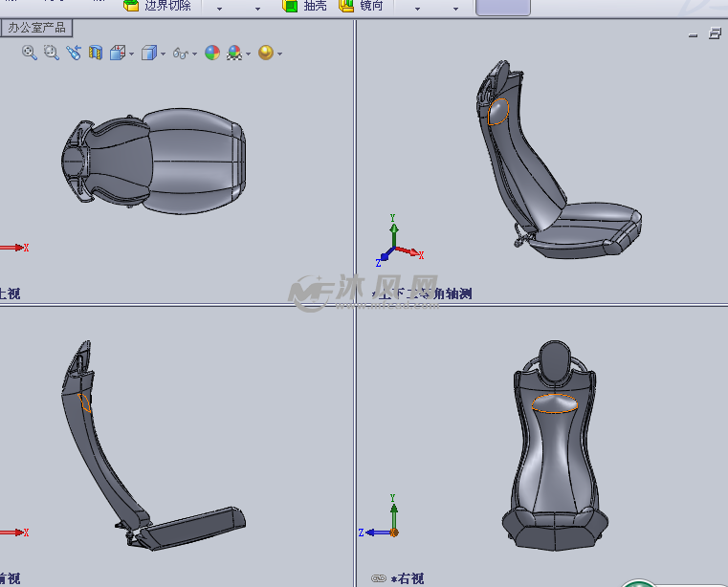The height and width of the screenshot is (587, 728).
Task: Click the Previous View icon
Action: (x=74, y=53)
